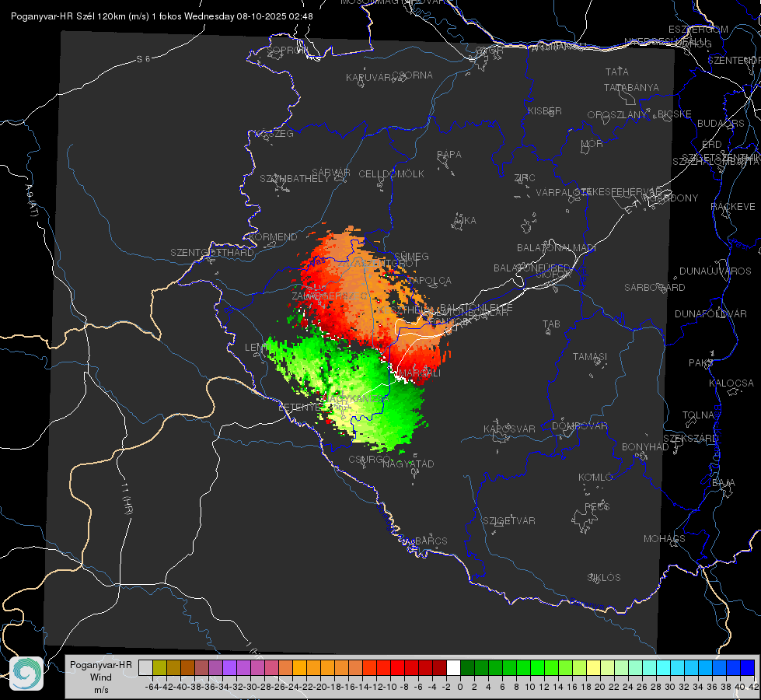Click the MÓR city label
The width and height of the screenshot is (761, 700).
pyautogui.click(x=592, y=144)
